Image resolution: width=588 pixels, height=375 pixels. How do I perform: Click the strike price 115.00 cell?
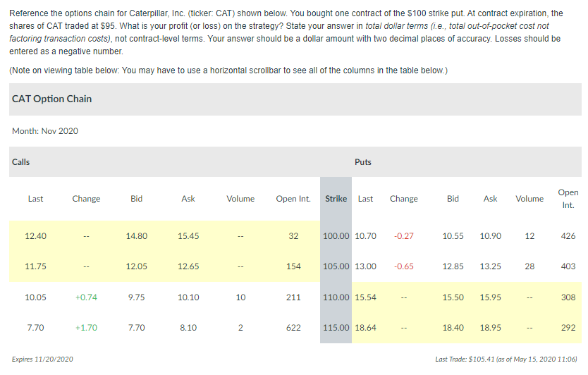pos(336,328)
